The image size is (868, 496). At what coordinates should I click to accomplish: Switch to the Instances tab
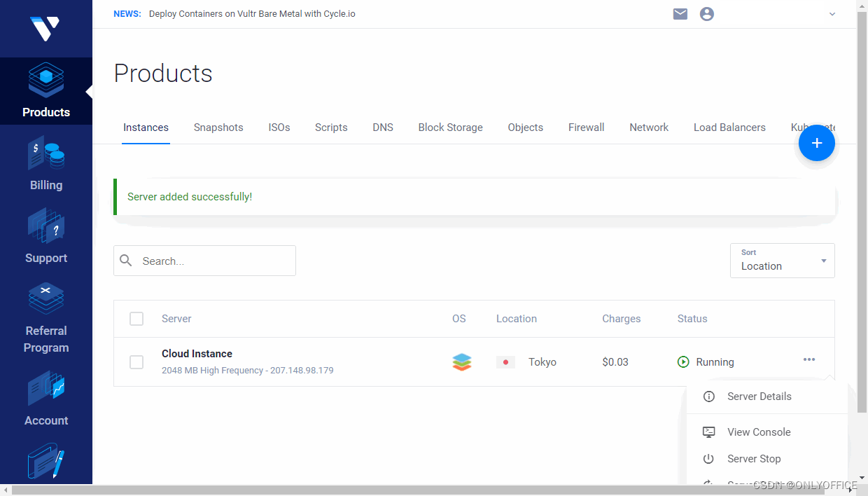click(146, 128)
